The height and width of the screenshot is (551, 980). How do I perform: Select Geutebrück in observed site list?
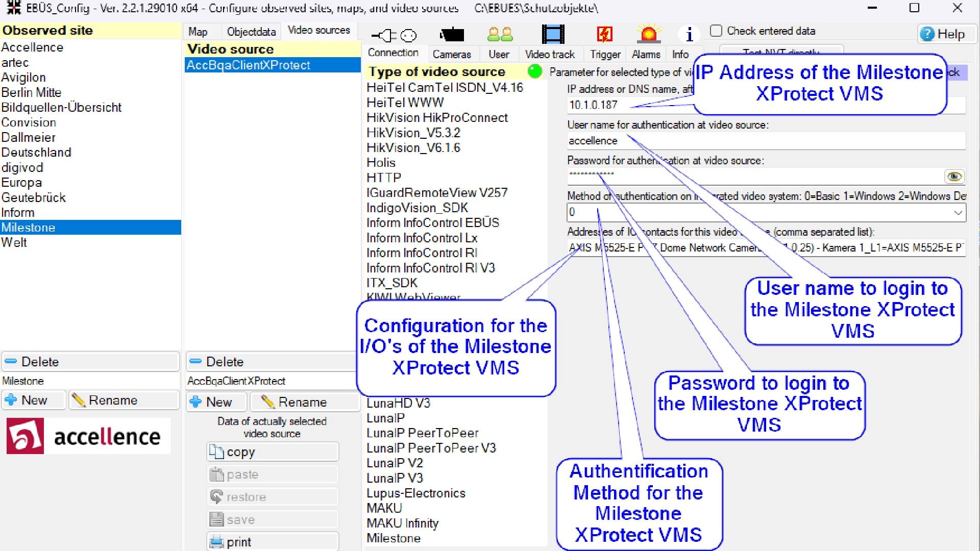[34, 197]
